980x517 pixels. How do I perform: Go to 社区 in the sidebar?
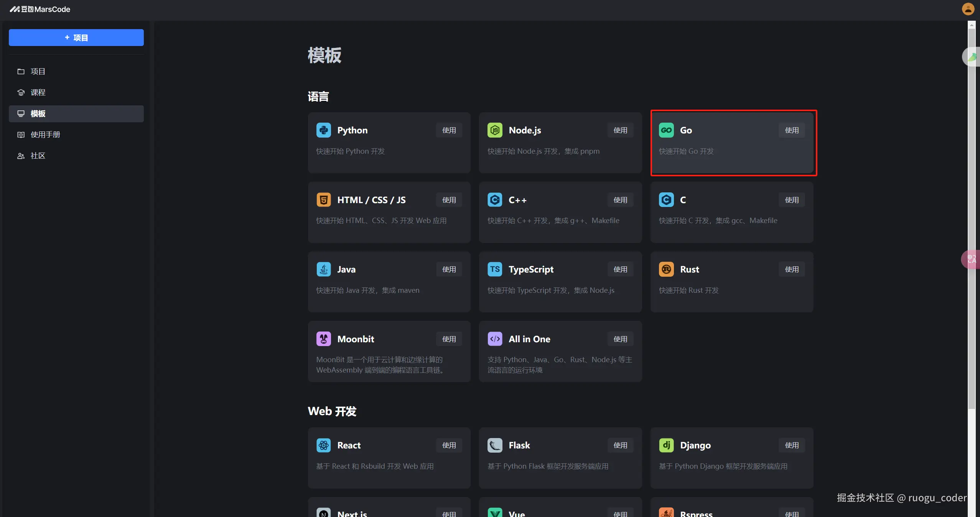tap(38, 156)
